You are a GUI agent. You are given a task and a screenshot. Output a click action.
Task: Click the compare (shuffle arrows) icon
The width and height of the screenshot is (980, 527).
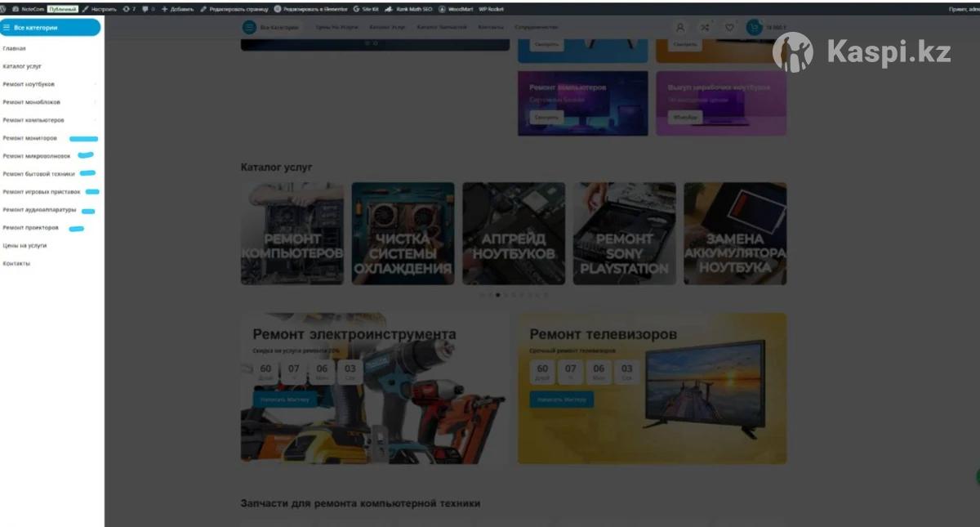coord(704,27)
